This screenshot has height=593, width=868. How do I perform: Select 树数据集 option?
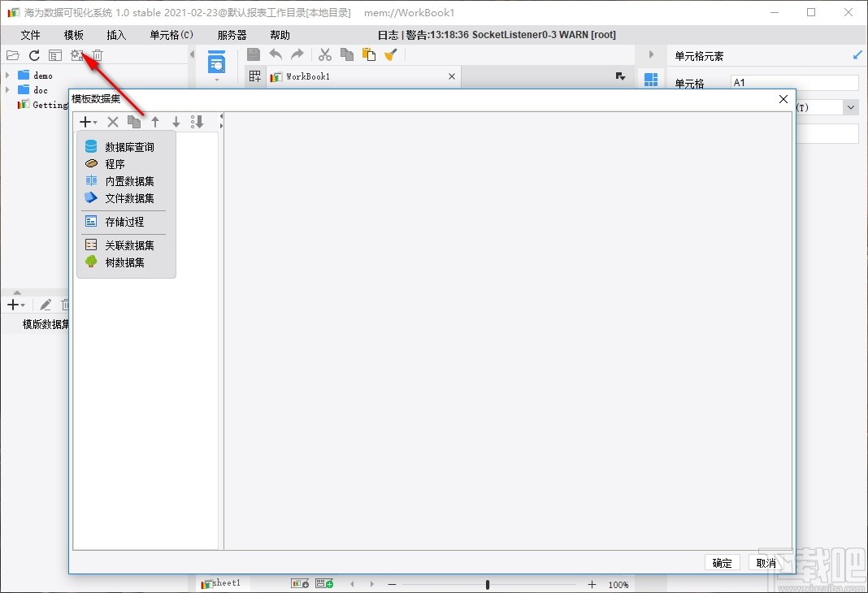point(126,262)
